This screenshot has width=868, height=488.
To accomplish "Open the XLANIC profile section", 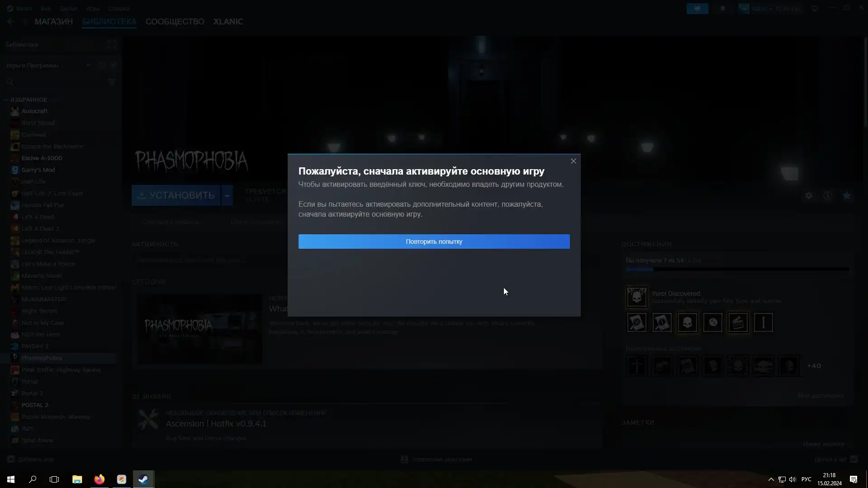I will click(228, 22).
